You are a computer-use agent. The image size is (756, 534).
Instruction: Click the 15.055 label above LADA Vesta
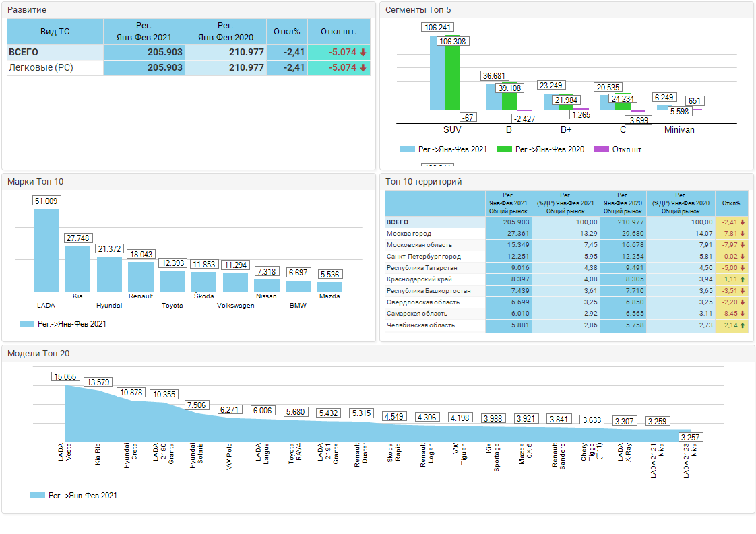(x=65, y=376)
